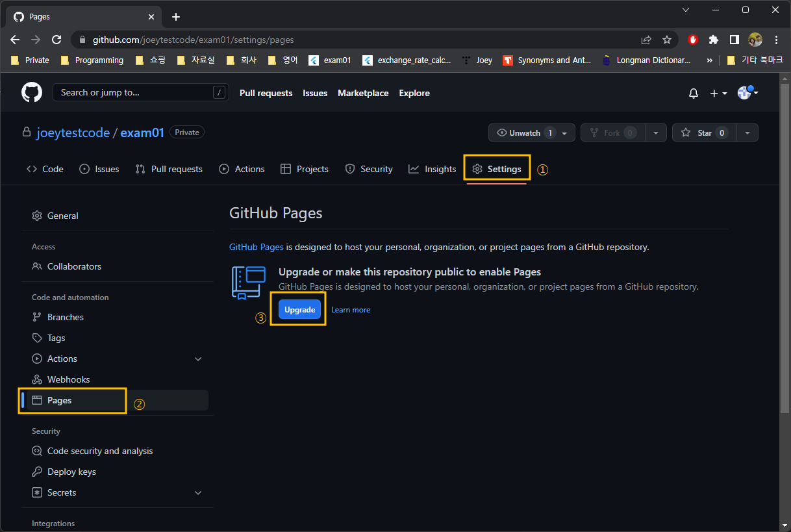791x532 pixels.
Task: Open the Fork dropdown arrow
Action: (x=656, y=133)
